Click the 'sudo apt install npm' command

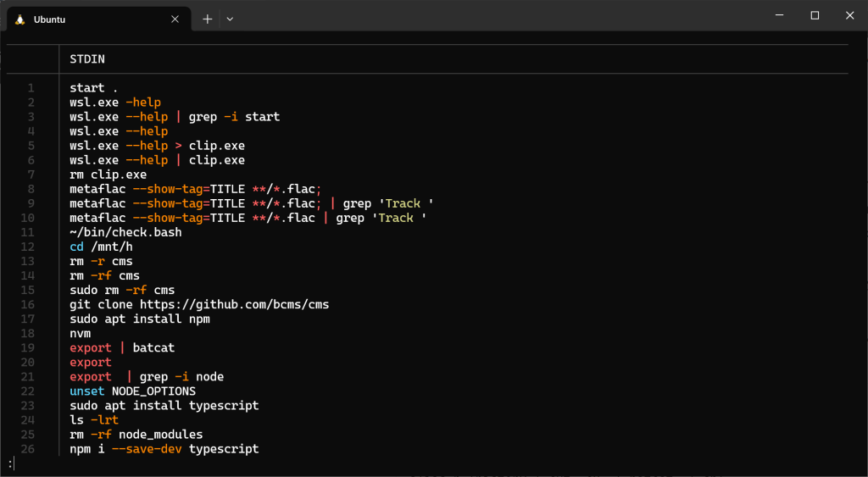click(x=140, y=319)
